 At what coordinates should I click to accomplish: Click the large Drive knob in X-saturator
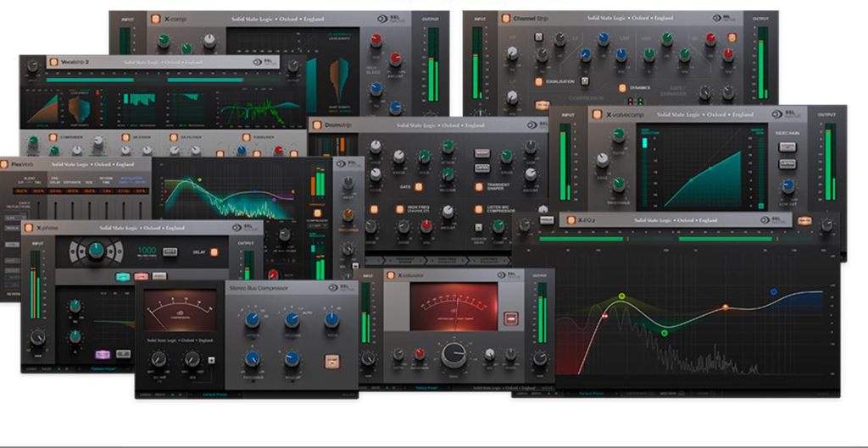(x=454, y=356)
